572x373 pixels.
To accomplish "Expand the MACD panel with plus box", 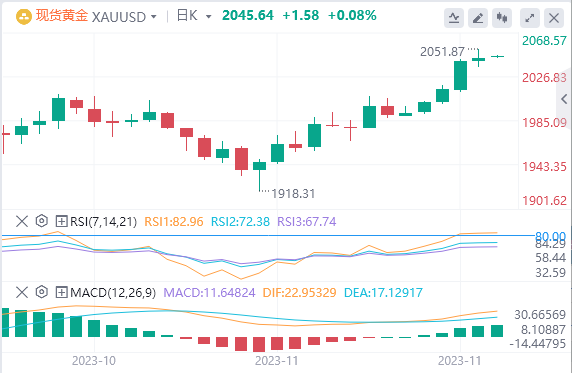I will [x=61, y=292].
